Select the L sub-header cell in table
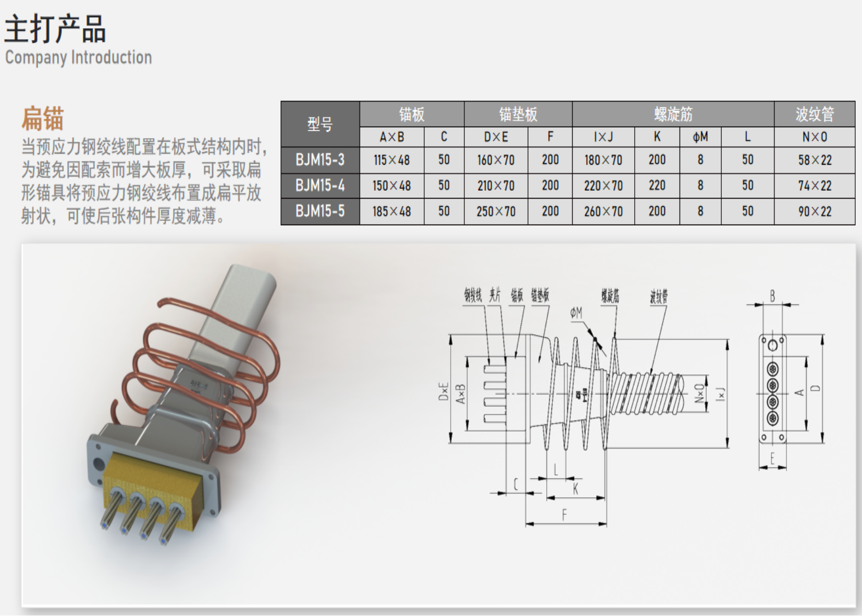Image resolution: width=862 pixels, height=616 pixels. pyautogui.click(x=747, y=137)
